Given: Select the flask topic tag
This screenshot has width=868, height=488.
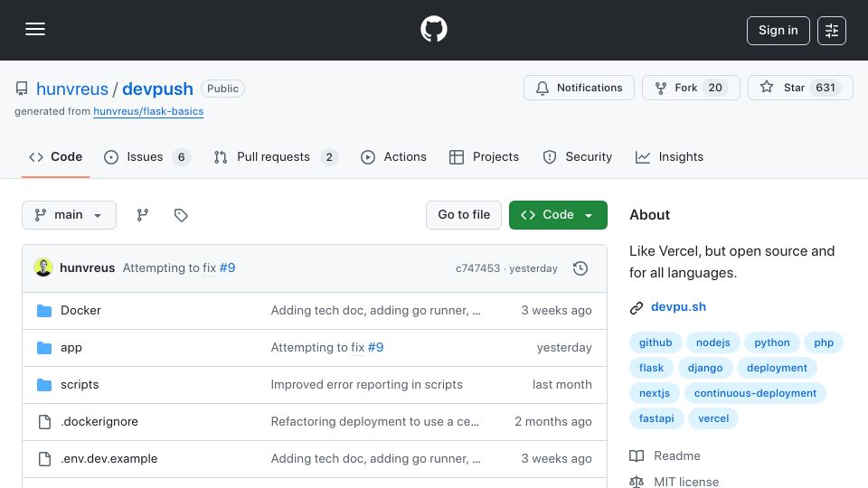Looking at the screenshot, I should tap(651, 368).
